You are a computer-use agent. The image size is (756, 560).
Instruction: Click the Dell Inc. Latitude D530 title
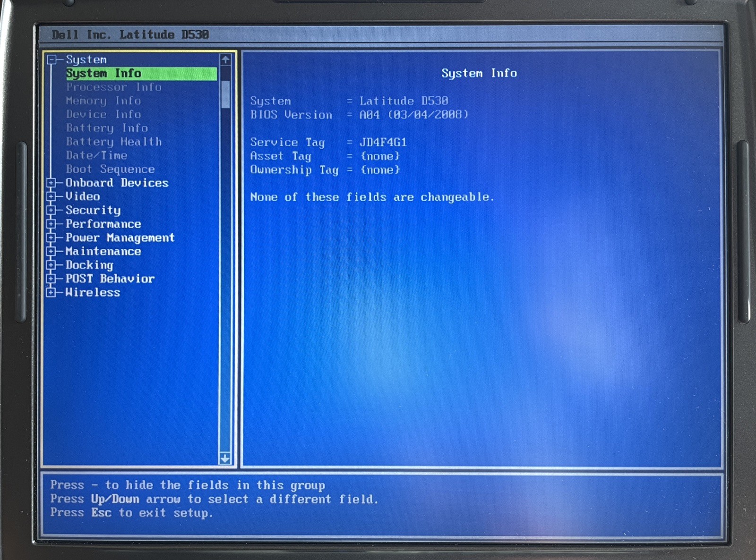[130, 35]
